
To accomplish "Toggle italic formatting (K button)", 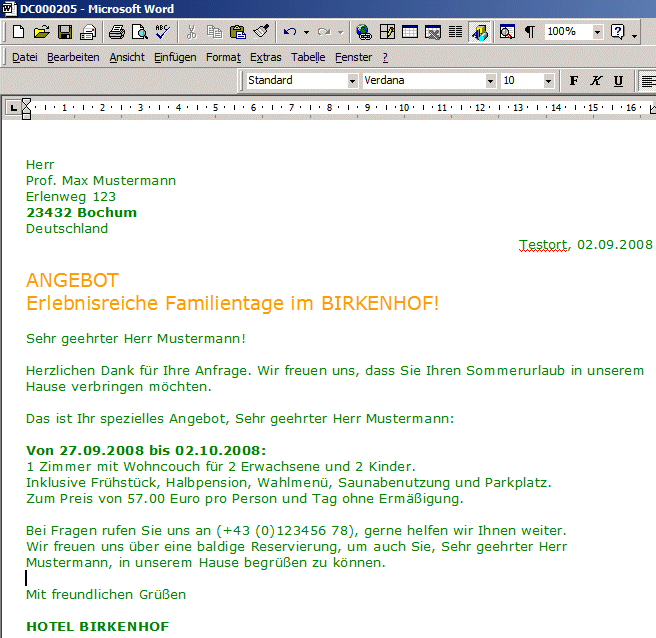I will (x=596, y=81).
